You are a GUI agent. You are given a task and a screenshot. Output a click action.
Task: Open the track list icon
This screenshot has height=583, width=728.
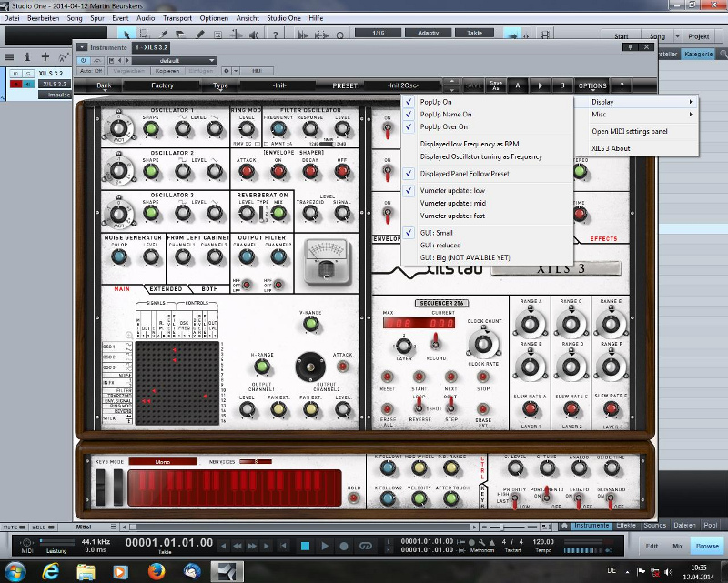(x=9, y=56)
